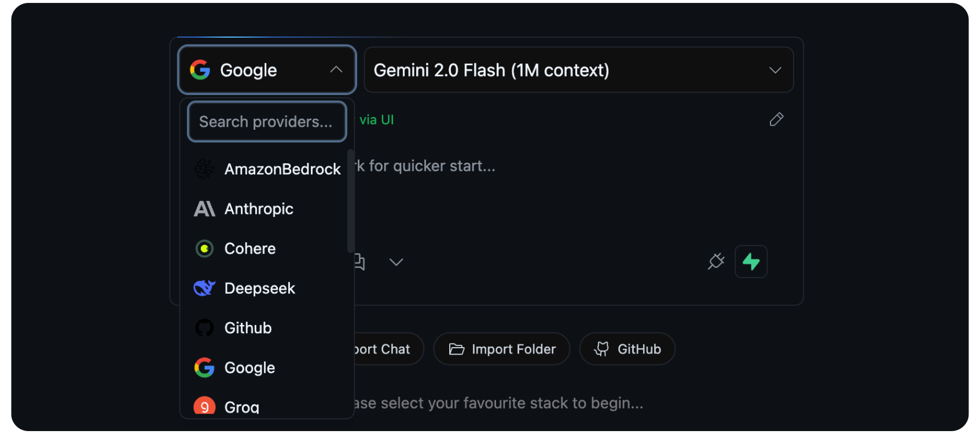Select Anthropic from the provider list
Viewport: 980px width, 434px height.
coord(258,209)
